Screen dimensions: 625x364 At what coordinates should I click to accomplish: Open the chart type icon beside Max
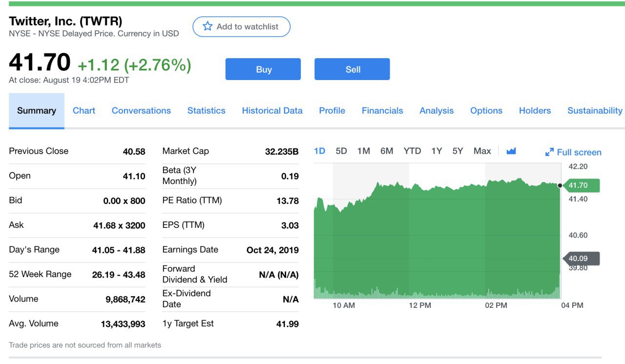511,151
